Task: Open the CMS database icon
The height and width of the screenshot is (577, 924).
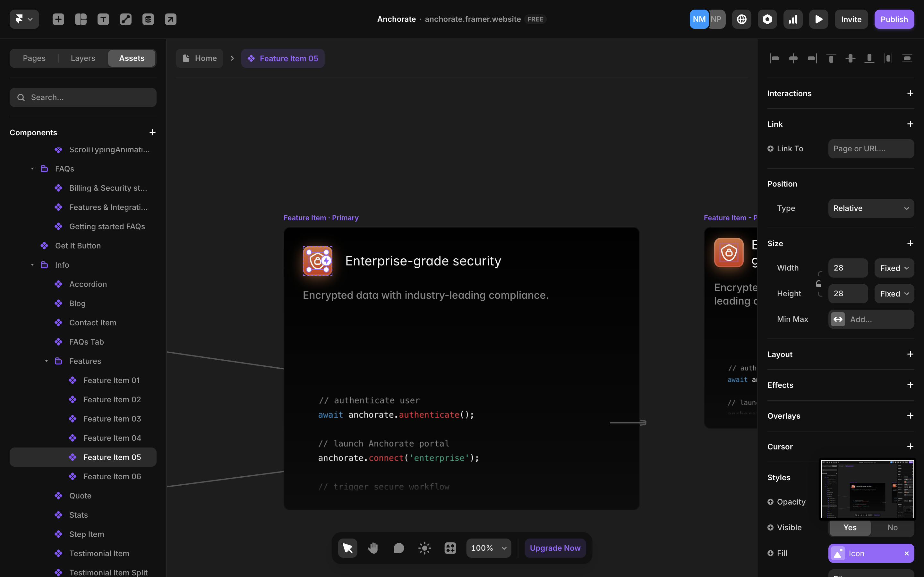Action: pos(148,19)
